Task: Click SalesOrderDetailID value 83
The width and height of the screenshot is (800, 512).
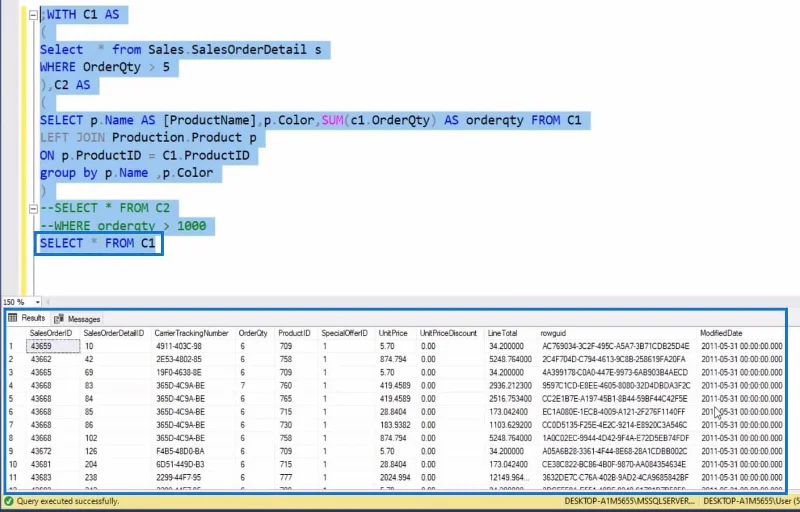Action: coord(89,386)
